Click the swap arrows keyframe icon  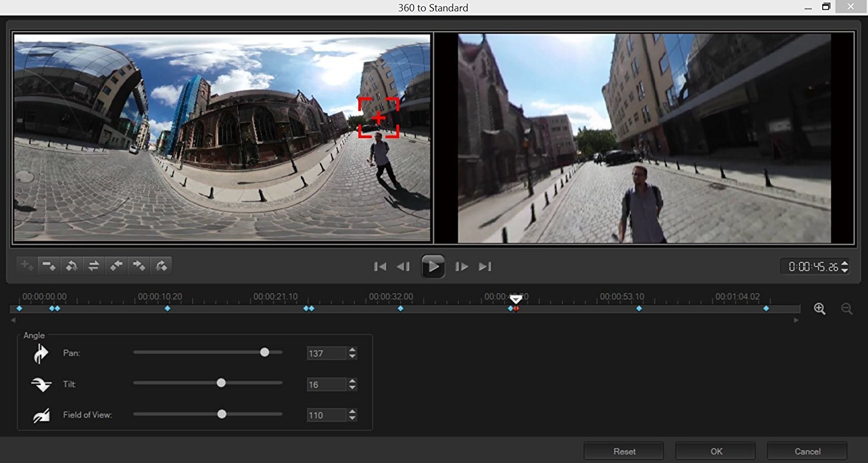click(x=94, y=266)
